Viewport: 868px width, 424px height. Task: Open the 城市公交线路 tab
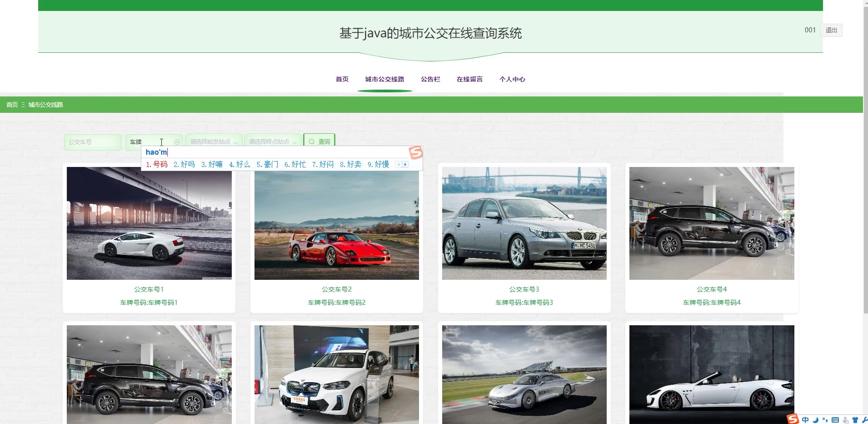click(x=385, y=79)
